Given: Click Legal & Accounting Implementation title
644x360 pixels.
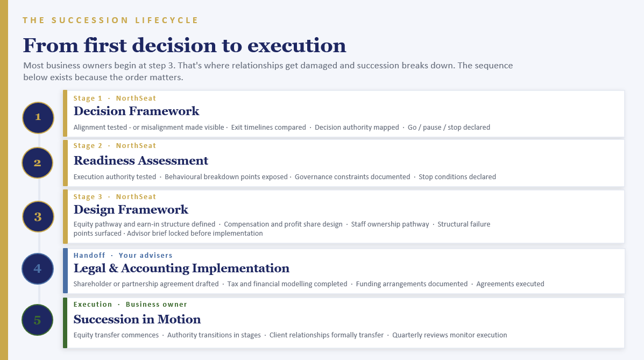Looking at the screenshot, I should pyautogui.click(x=181, y=269).
